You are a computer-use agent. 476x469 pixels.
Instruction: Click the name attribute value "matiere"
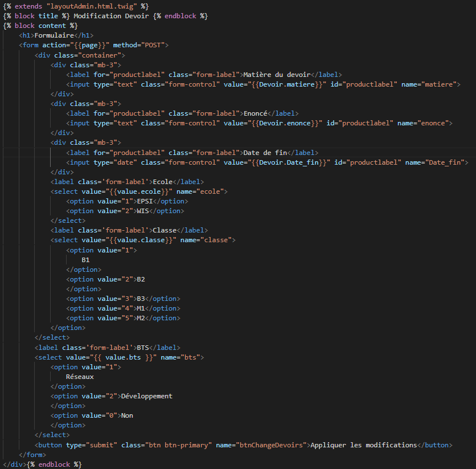click(438, 84)
